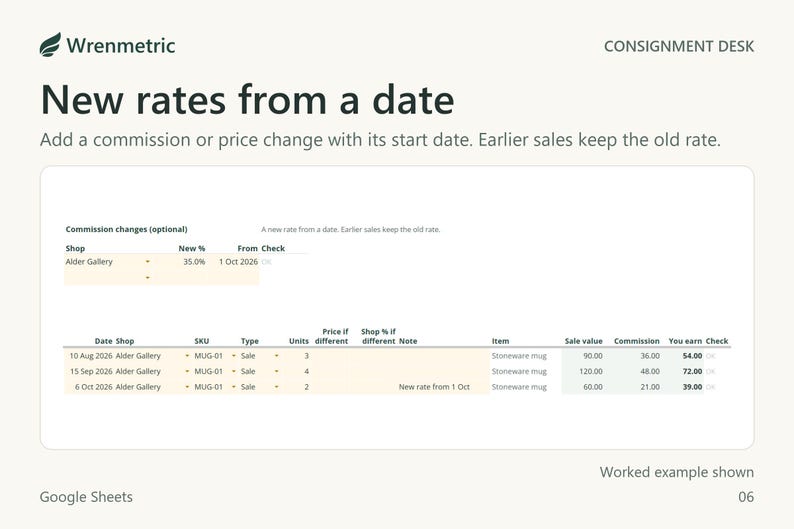Click the 'Commission changes (optional)' heading
Viewport: 794px width, 529px height.
127,229
